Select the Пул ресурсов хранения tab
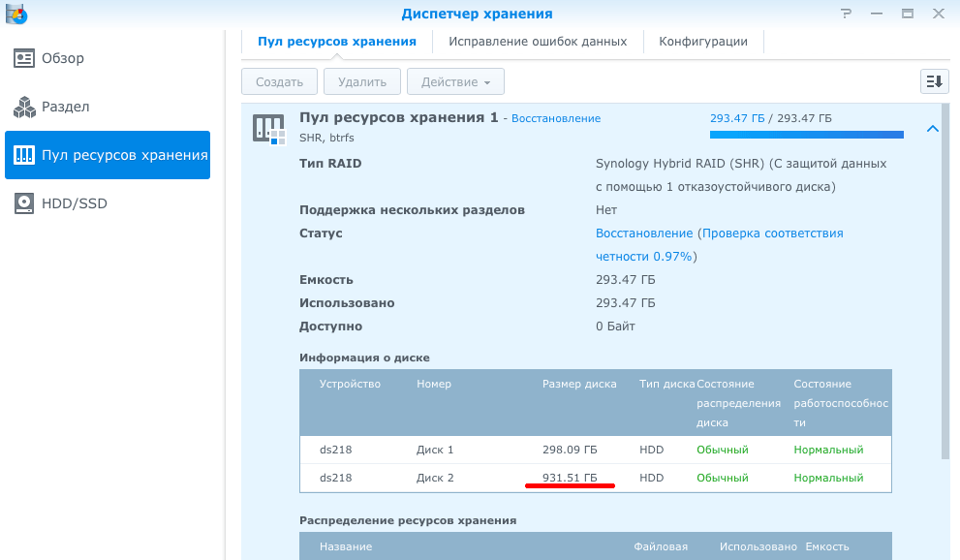Viewport: 960px width, 560px height. click(x=336, y=42)
